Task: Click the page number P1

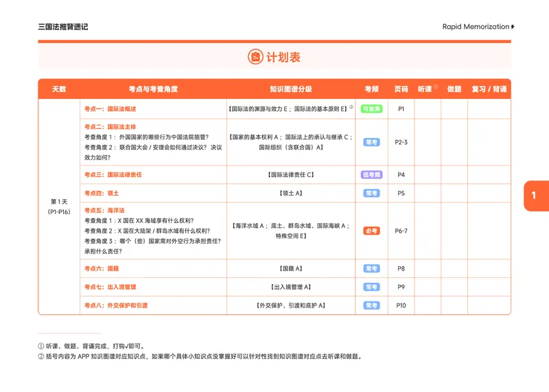Action: pyautogui.click(x=401, y=109)
